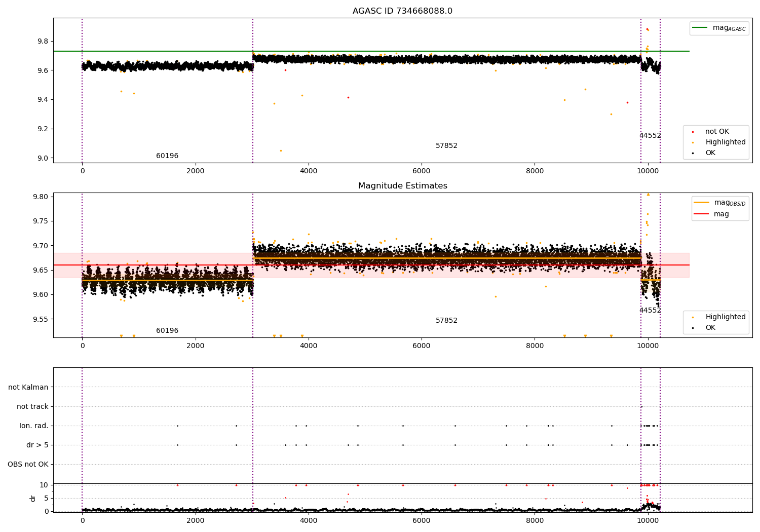Select "OK" legend entry in top panel
The height and width of the screenshot is (532, 760).
click(x=710, y=153)
